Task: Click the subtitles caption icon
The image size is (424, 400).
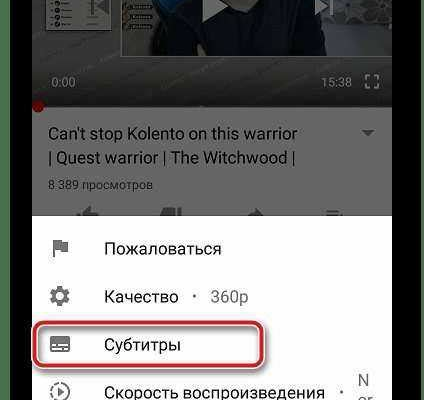Action: point(60,344)
